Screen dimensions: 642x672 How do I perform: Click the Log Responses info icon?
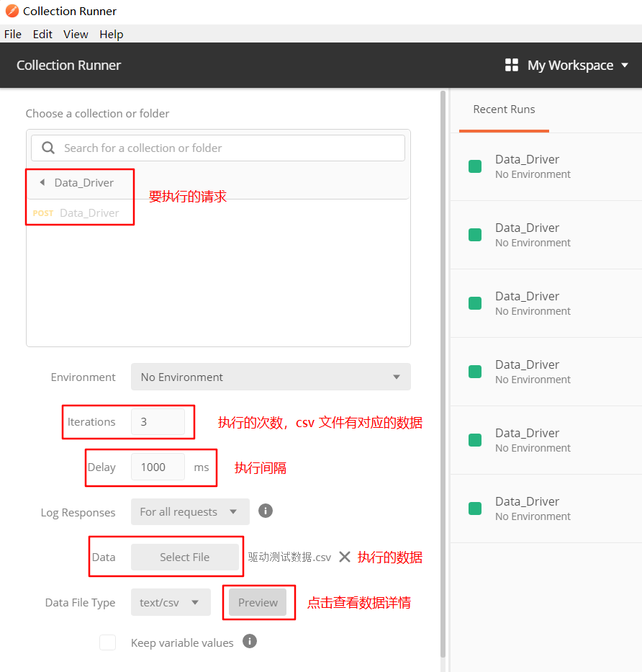pyautogui.click(x=265, y=511)
